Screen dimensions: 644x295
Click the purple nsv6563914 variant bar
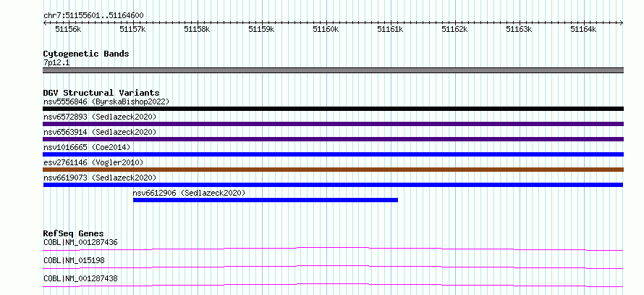tap(333, 139)
